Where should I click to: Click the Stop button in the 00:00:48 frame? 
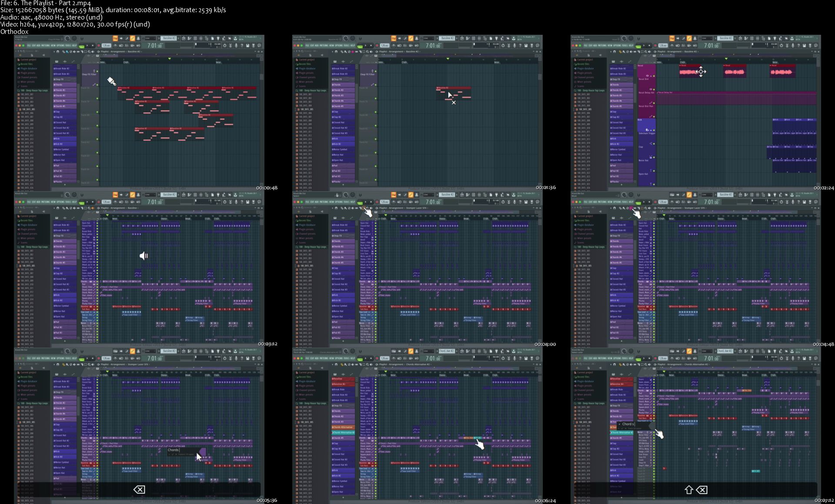click(x=93, y=46)
